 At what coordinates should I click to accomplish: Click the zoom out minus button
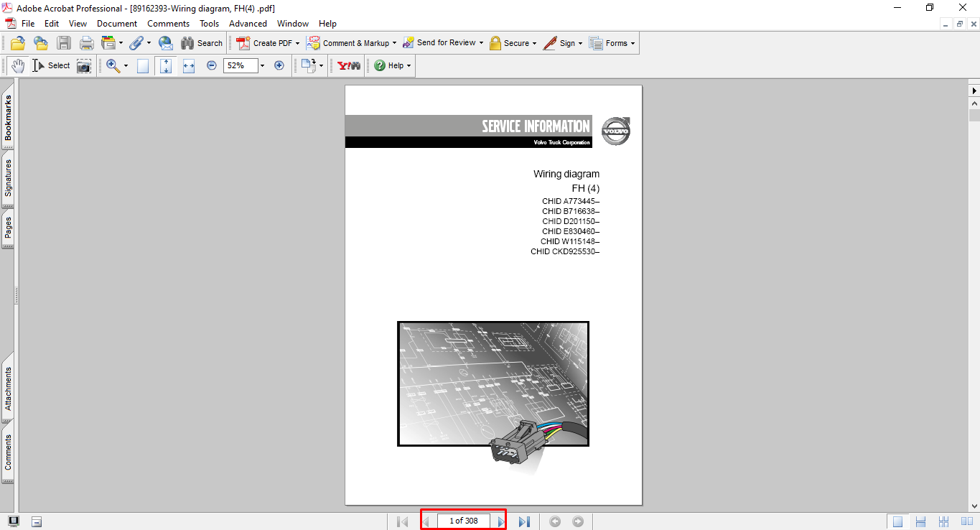coord(212,65)
